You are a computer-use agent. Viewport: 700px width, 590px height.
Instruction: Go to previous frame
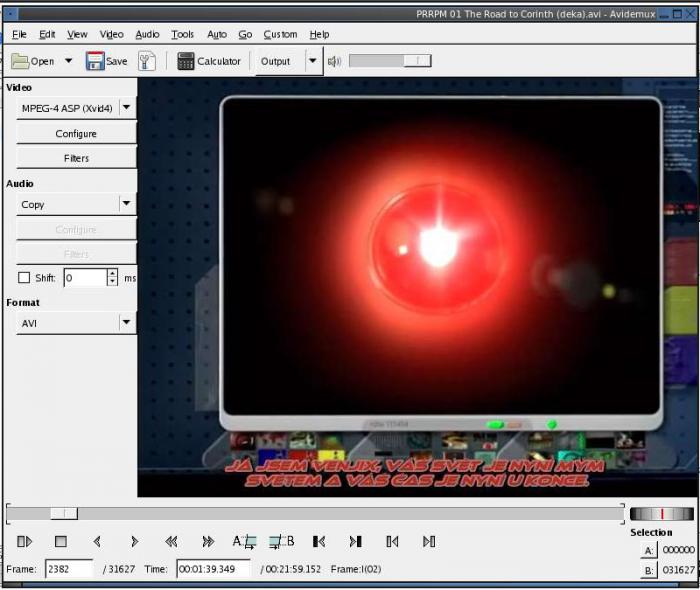pyautogui.click(x=97, y=542)
